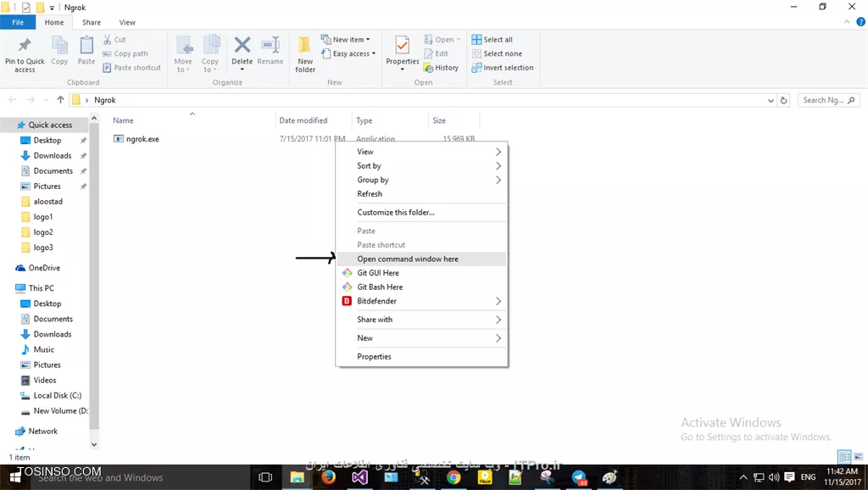Click Select none in the ribbon
The image size is (868, 490).
497,53
